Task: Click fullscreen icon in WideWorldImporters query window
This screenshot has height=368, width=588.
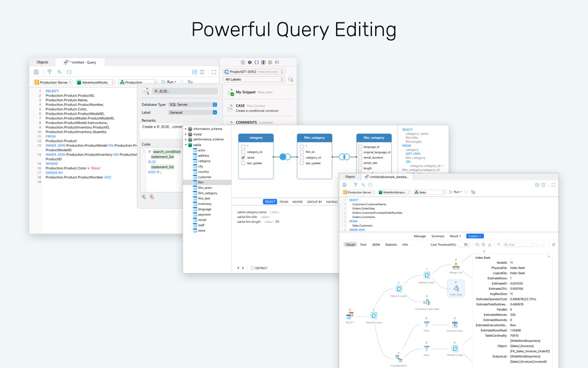Action: point(553,185)
